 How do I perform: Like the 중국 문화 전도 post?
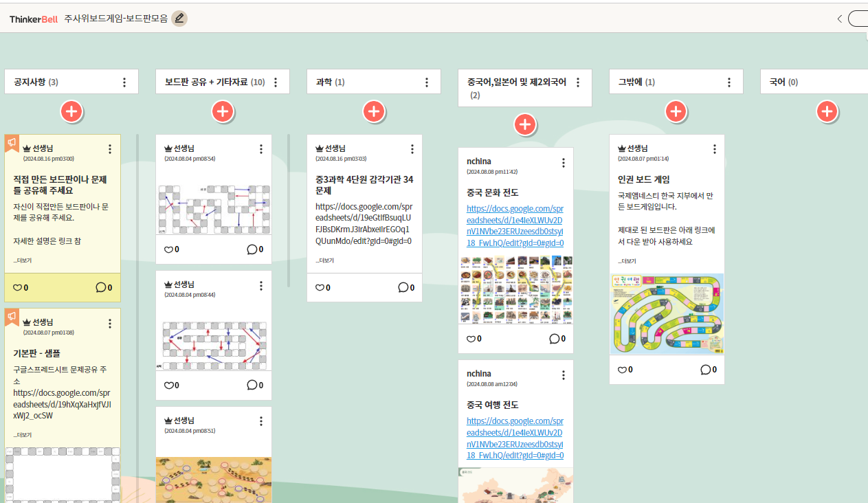471,339
